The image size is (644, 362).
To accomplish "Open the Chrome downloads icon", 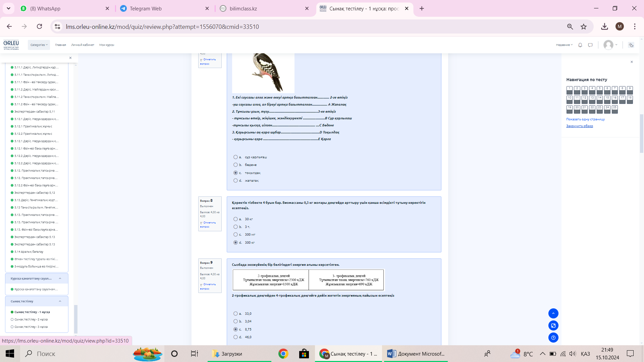I will 604,27.
